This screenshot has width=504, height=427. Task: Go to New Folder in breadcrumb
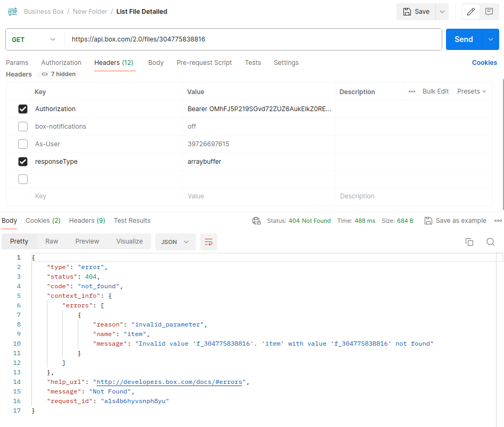tap(90, 12)
